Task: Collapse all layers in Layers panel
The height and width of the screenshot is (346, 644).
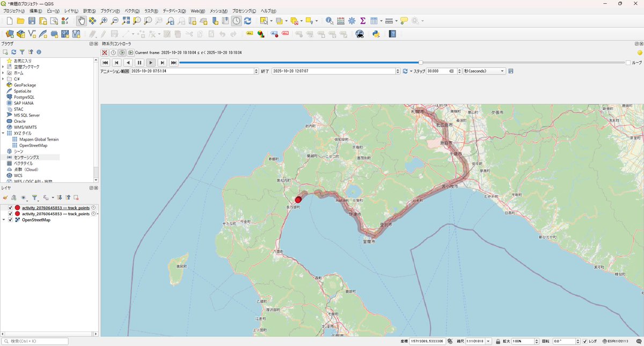Action: click(68, 198)
